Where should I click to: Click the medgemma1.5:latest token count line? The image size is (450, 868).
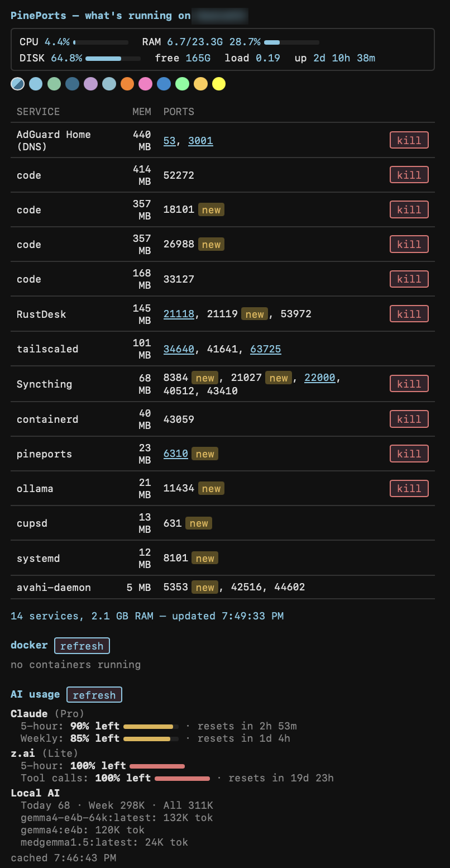104,842
